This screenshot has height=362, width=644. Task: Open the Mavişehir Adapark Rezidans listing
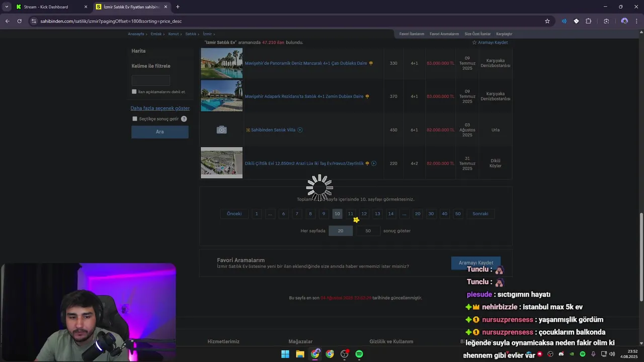tap(304, 97)
